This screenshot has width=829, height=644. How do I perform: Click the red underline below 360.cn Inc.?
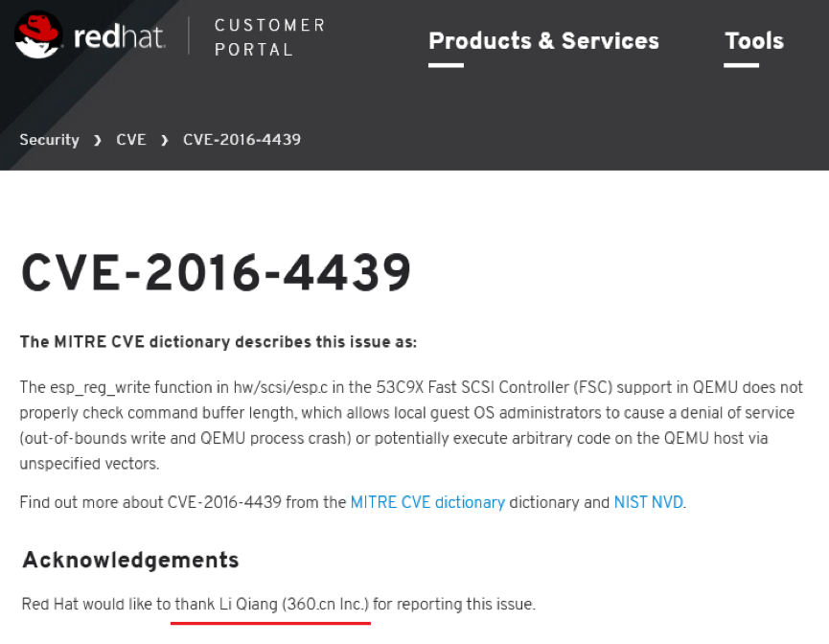(x=271, y=623)
